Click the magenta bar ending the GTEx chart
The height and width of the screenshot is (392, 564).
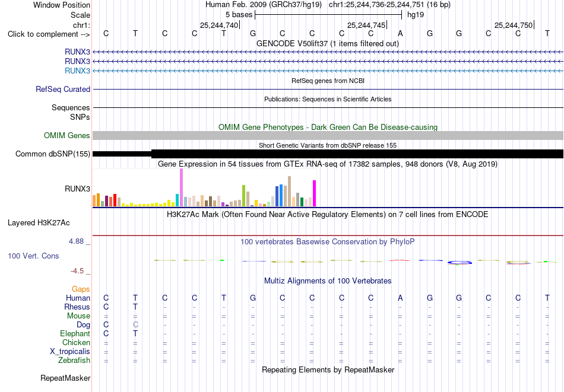(315, 193)
